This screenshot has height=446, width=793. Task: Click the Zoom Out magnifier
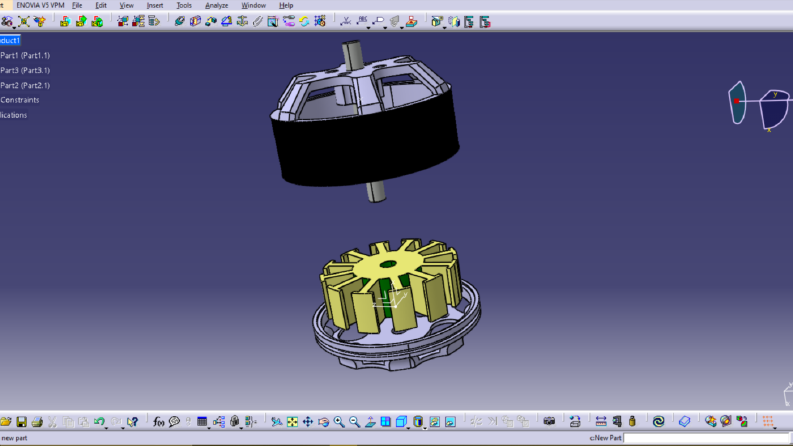coord(355,421)
